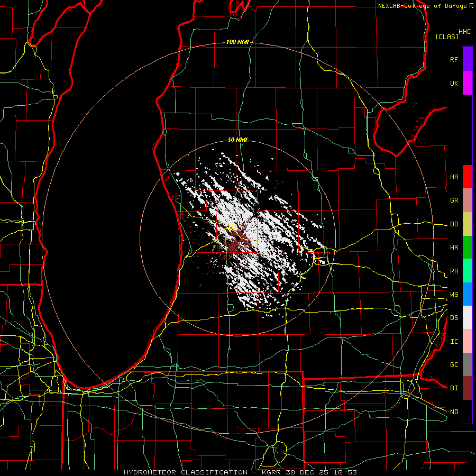The image size is (476, 476).
Task: Click the DS legend label
Action: (x=454, y=318)
